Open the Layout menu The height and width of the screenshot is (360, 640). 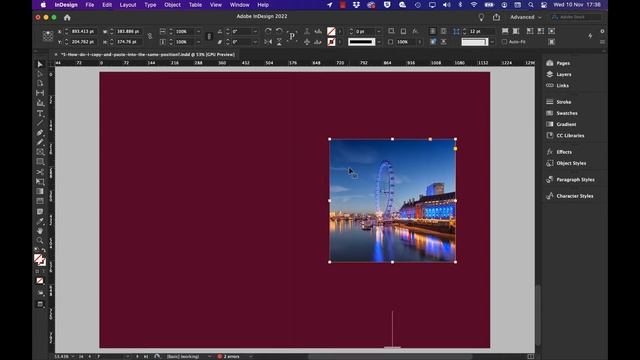pyautogui.click(x=128, y=5)
